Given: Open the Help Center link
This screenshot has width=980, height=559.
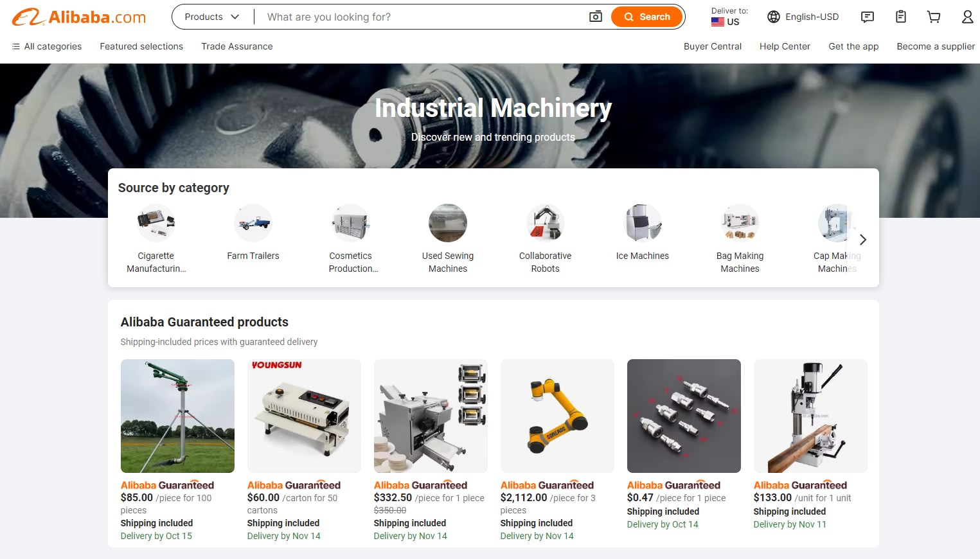Looking at the screenshot, I should (x=785, y=46).
